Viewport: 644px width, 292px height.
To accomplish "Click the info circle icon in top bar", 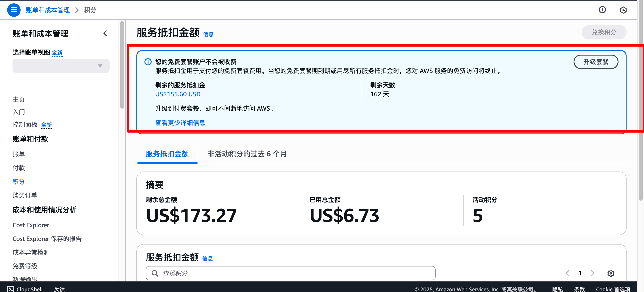I will [x=602, y=10].
